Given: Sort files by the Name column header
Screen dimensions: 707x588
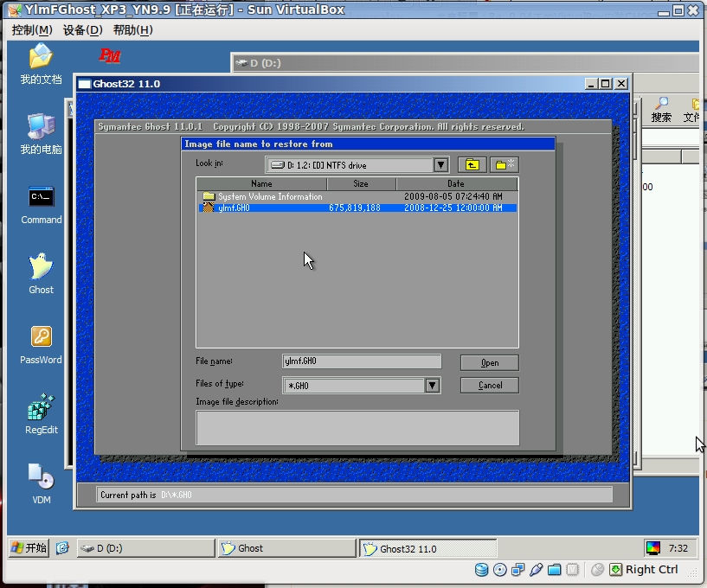Looking at the screenshot, I should click(x=261, y=184).
